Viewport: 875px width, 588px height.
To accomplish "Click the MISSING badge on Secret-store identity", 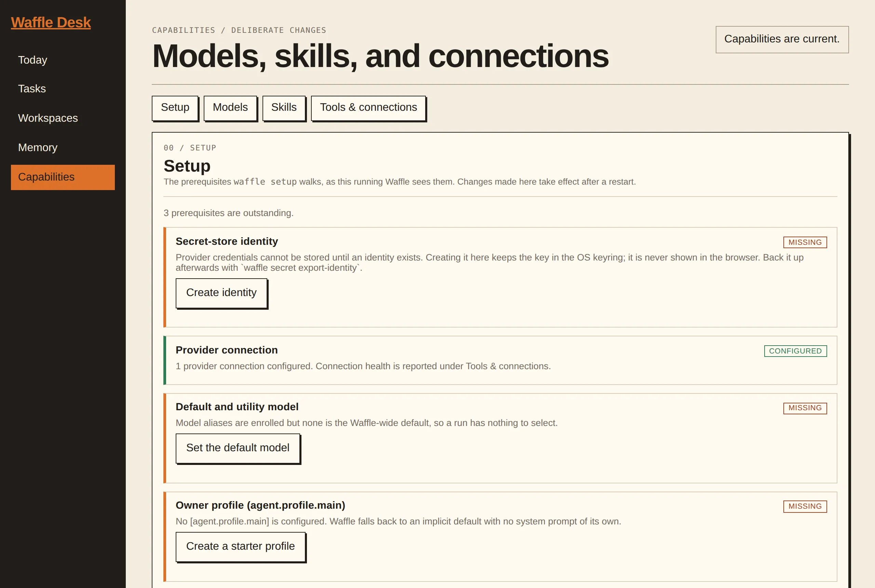I will pyautogui.click(x=805, y=242).
